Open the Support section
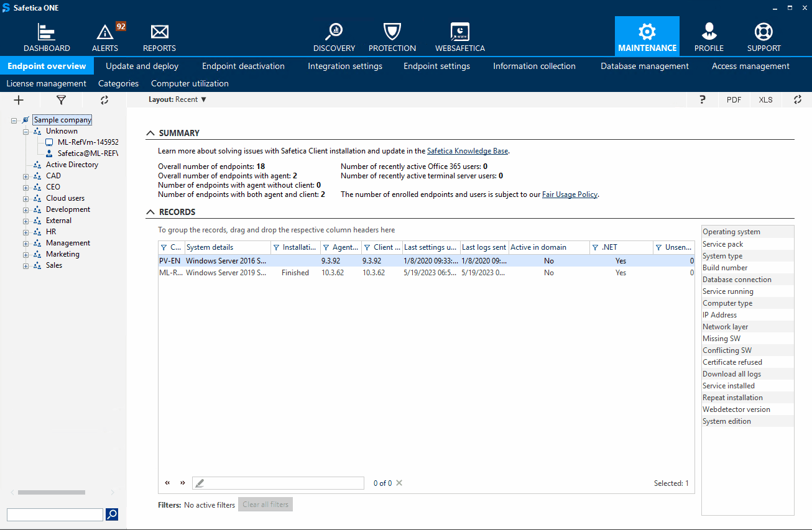Image resolution: width=812 pixels, height=530 pixels. [x=764, y=36]
